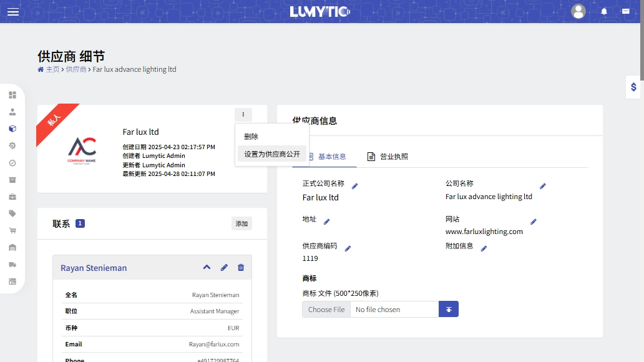
Task: Open the shopping cart icon in sidebar
Action: coord(14,230)
